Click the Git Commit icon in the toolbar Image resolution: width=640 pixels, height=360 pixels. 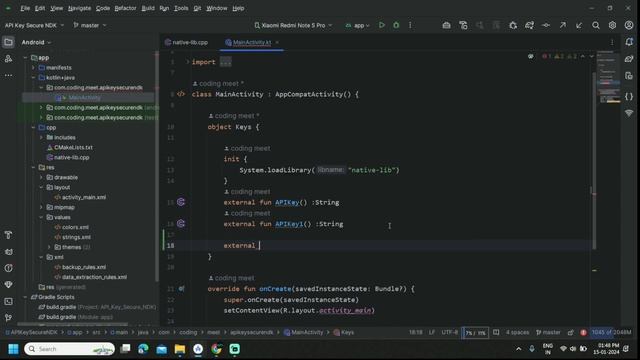point(546,25)
